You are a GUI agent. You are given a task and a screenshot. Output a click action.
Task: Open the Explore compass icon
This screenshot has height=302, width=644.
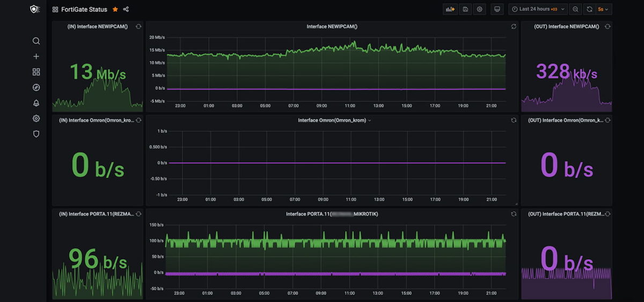36,87
